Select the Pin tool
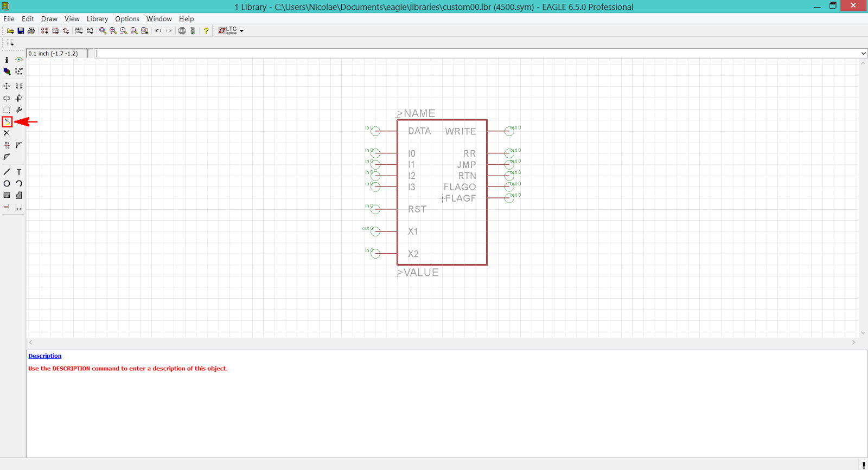 7,207
